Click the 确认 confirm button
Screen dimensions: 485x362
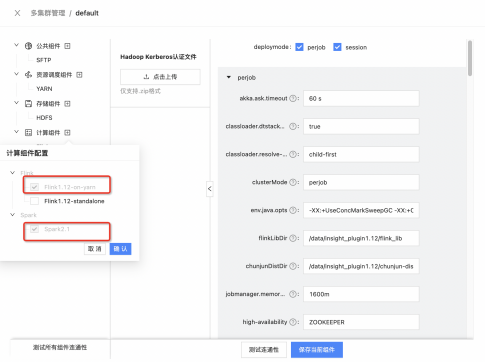[120, 249]
